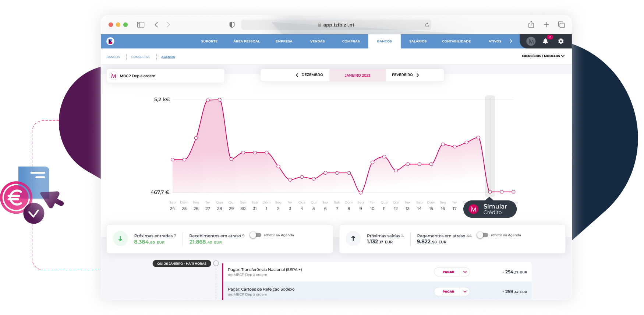This screenshot has width=644, height=315.
Task: Reload the page with refresh icon
Action: [427, 25]
